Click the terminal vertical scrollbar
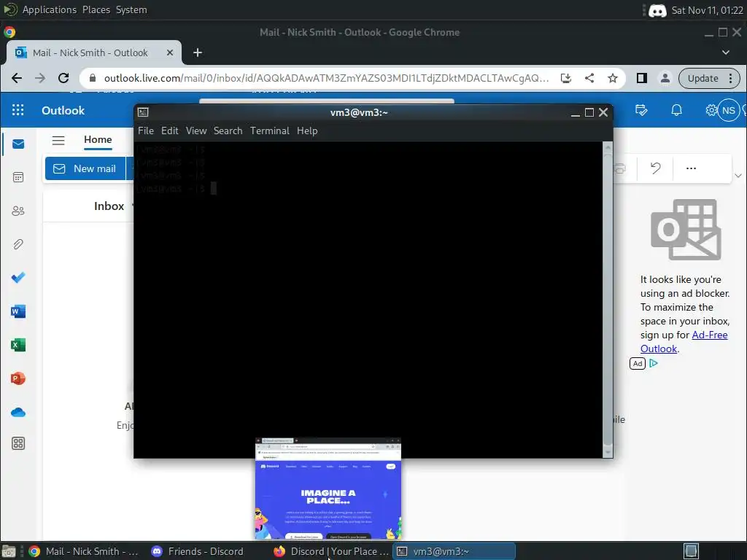Viewport: 747px width, 560px height. click(608, 299)
